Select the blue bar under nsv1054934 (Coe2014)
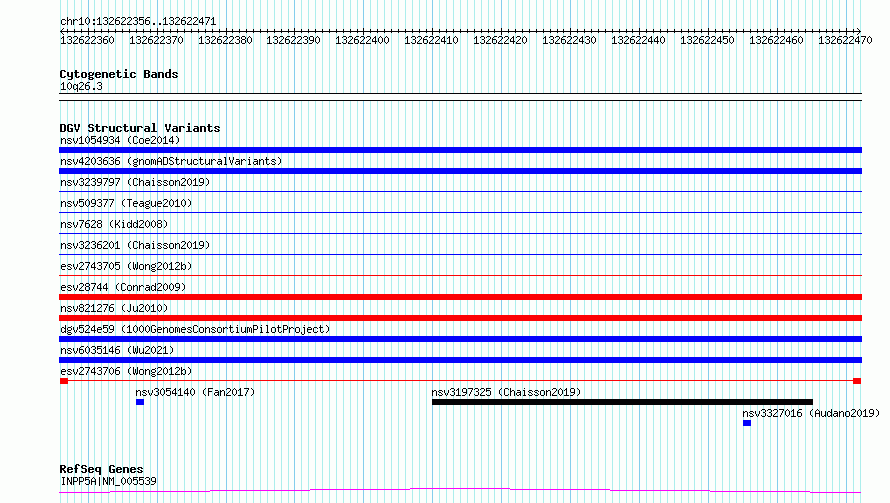This screenshot has height=503, width=890. coord(460,150)
